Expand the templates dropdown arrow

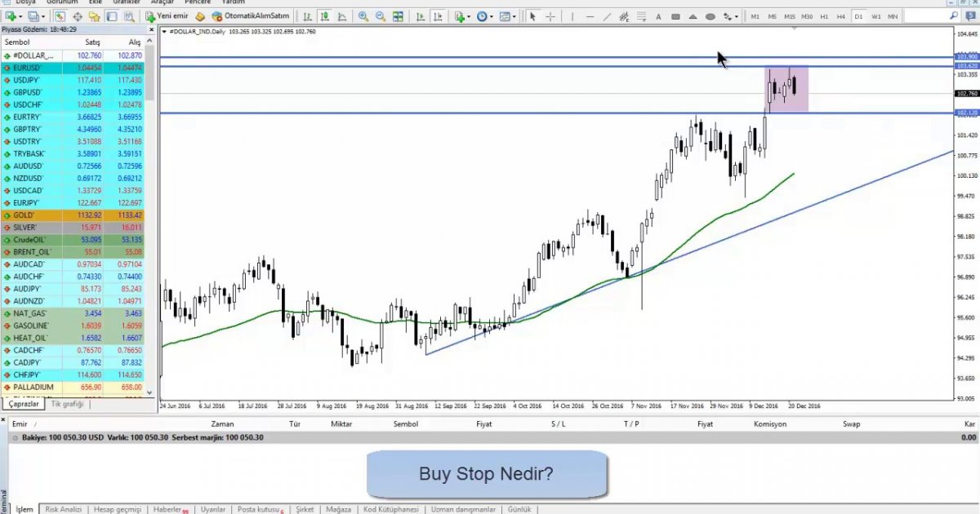tap(514, 16)
